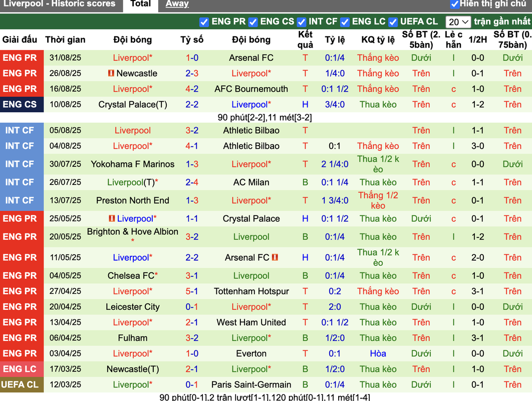Toggle the INT CF league filter

pyautogui.click(x=301, y=22)
